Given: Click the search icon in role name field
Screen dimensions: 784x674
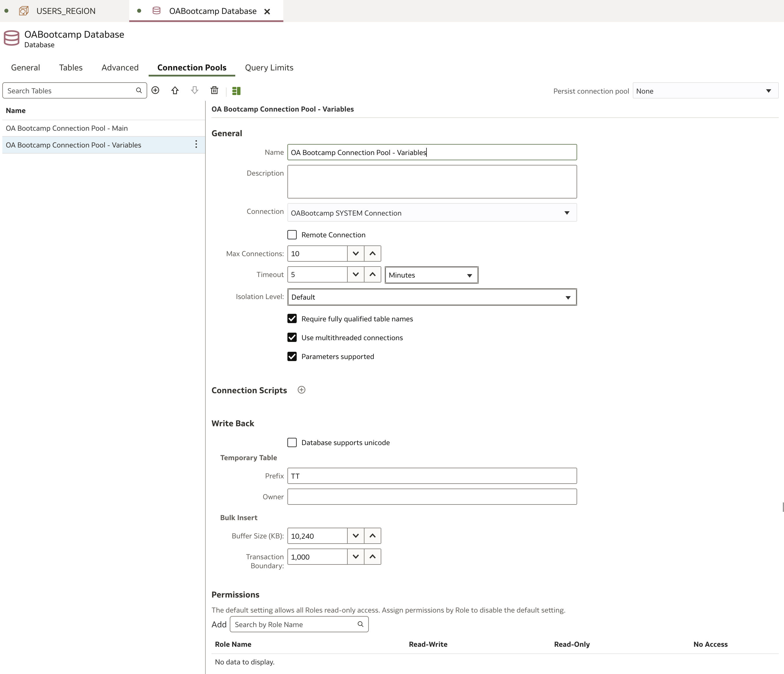Looking at the screenshot, I should (x=361, y=624).
